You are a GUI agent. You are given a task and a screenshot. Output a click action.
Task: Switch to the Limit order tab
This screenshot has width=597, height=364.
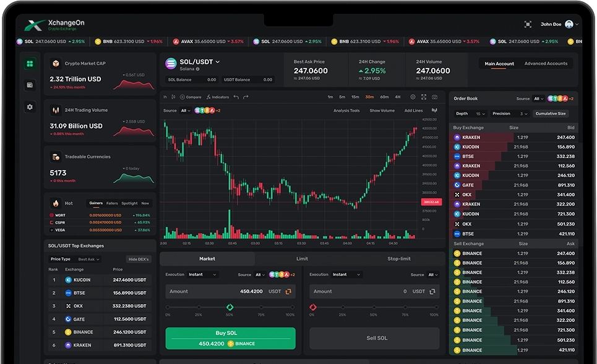(303, 259)
